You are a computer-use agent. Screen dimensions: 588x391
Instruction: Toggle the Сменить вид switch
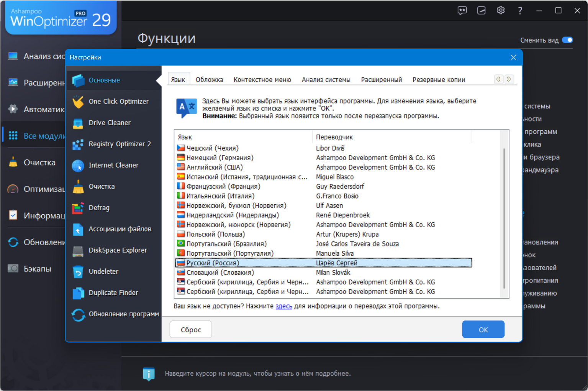(x=567, y=40)
